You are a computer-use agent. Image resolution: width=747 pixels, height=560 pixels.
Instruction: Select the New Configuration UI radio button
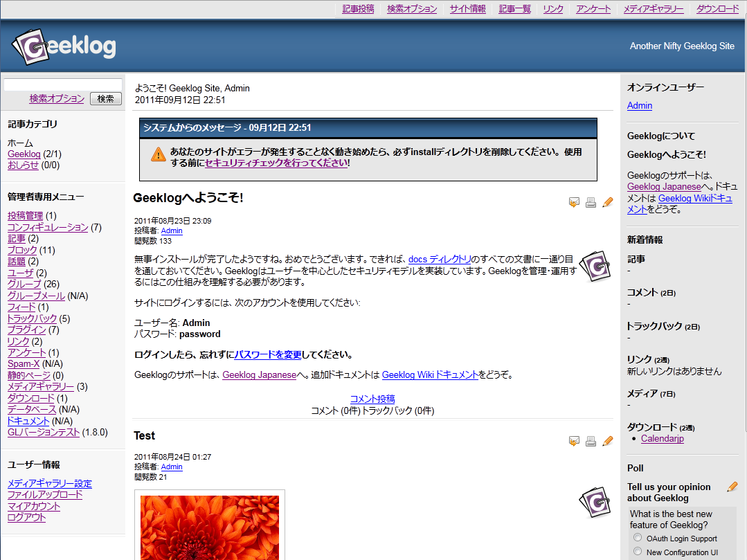pyautogui.click(x=638, y=552)
